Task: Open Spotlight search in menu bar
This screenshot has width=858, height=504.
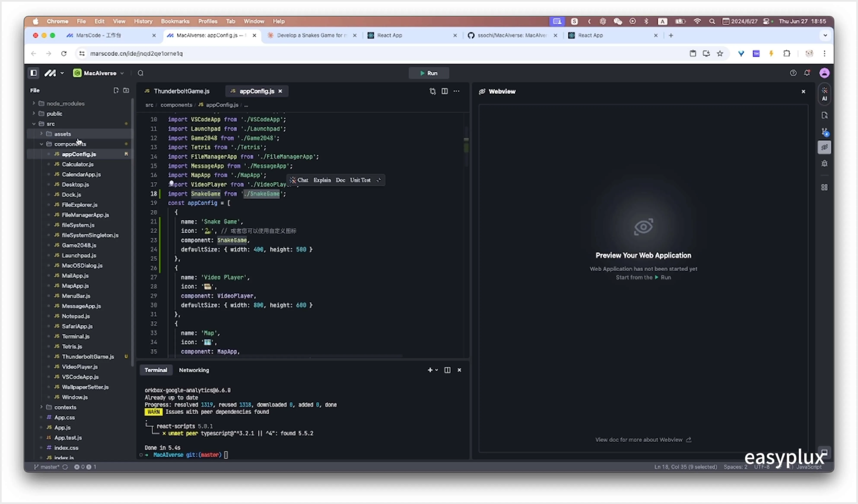Action: [x=712, y=21]
